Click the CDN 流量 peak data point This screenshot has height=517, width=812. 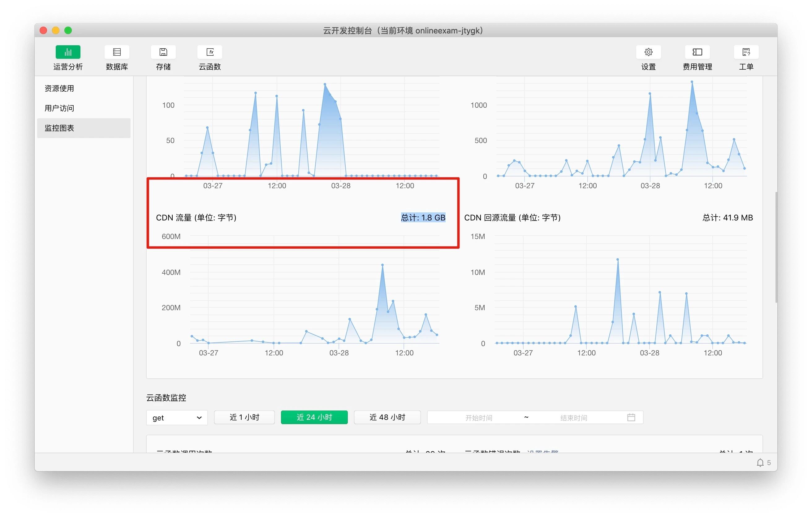(382, 265)
